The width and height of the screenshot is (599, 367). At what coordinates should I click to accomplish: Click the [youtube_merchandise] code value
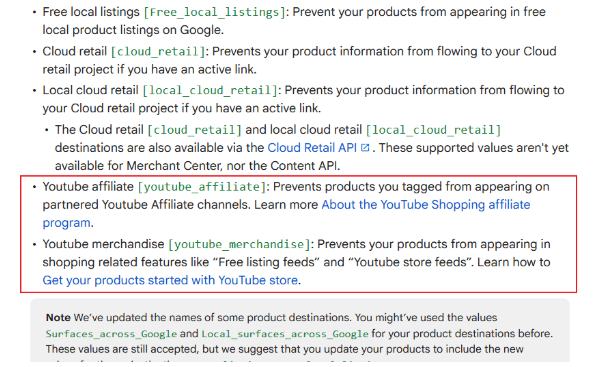click(x=239, y=244)
